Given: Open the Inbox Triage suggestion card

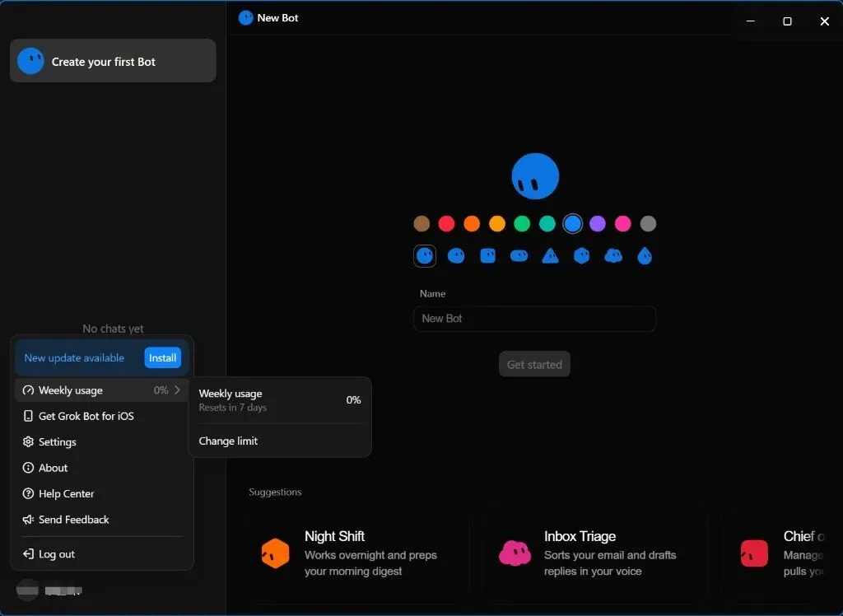Looking at the screenshot, I should (595, 553).
